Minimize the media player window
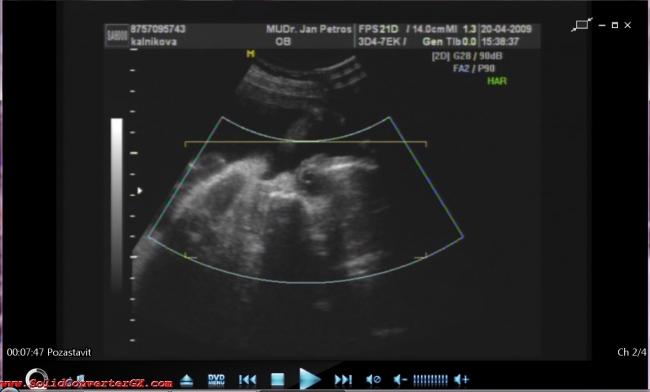 pyautogui.click(x=602, y=25)
